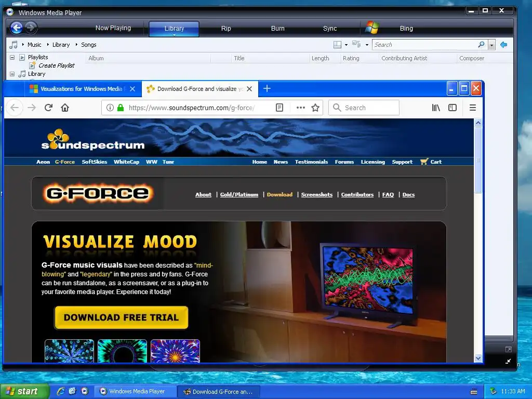Screen dimensions: 532x399
Task: Click the Windows logo icon beside Bing
Action: pos(372,28)
